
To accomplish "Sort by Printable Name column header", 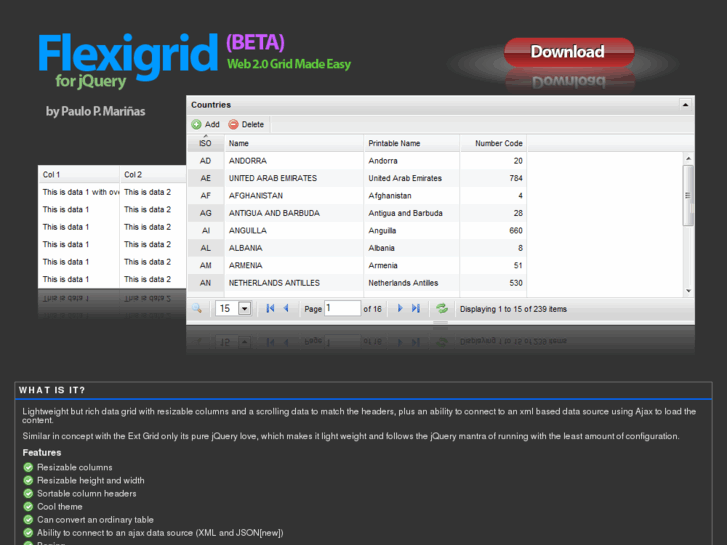I will (412, 143).
